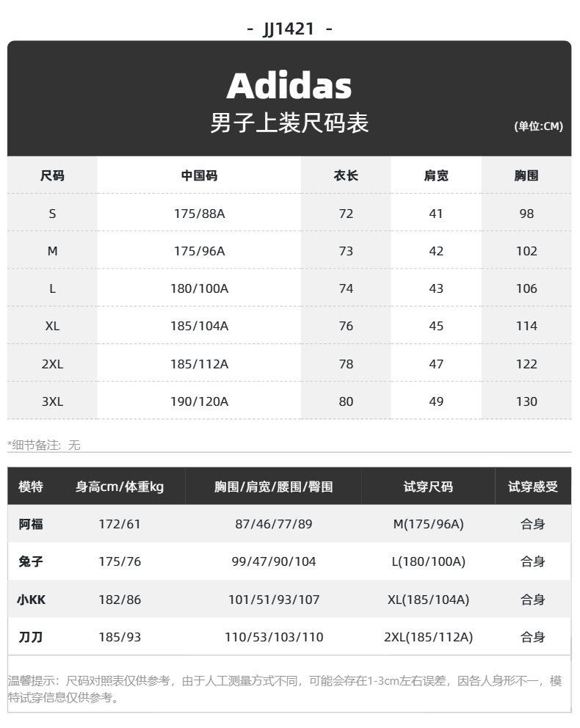The height and width of the screenshot is (728, 580).
Task: Click the 衣长 column header
Action: 346,175
